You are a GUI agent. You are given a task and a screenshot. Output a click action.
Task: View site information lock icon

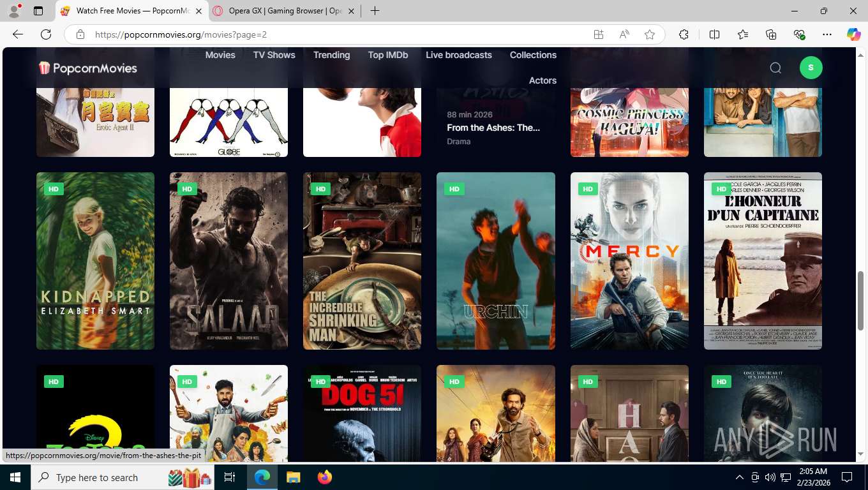coord(80,34)
